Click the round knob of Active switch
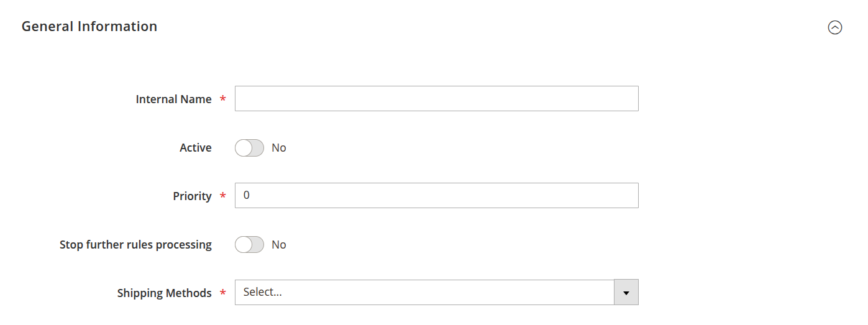Screen dimensions: 868x325 coord(244,148)
